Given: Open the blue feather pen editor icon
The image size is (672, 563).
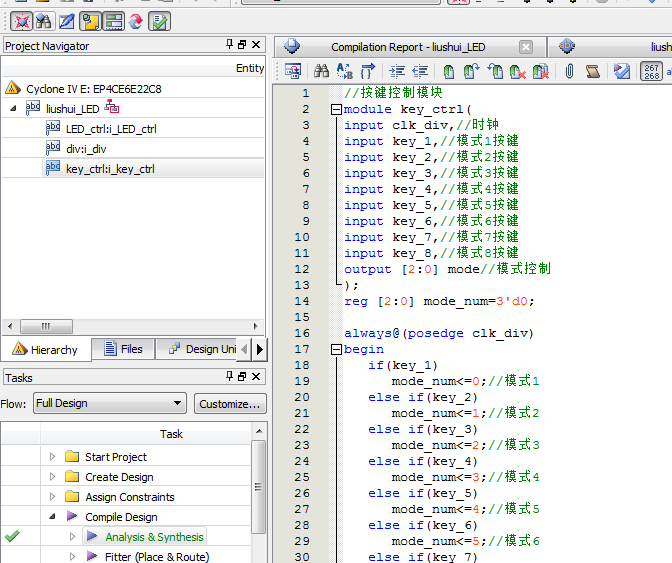Looking at the screenshot, I should point(66,21).
